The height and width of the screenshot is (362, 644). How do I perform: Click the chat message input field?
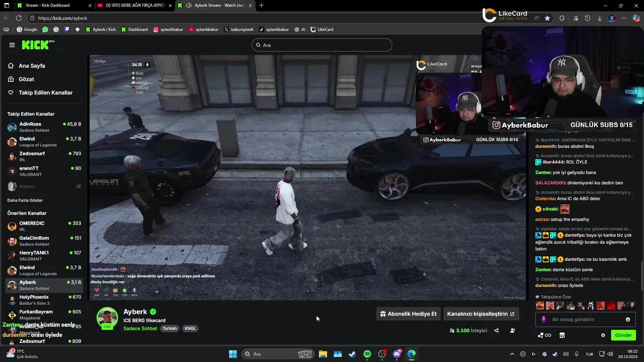click(586, 319)
